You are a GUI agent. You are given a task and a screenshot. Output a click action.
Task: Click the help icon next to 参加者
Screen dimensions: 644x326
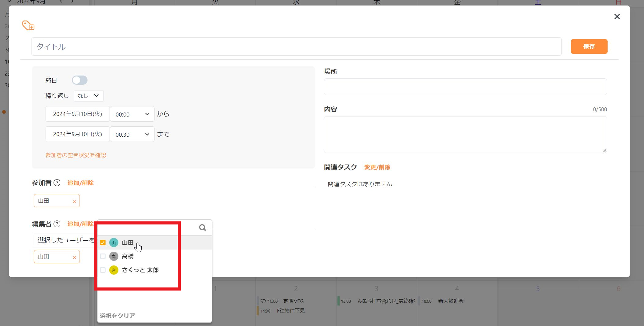pyautogui.click(x=57, y=183)
